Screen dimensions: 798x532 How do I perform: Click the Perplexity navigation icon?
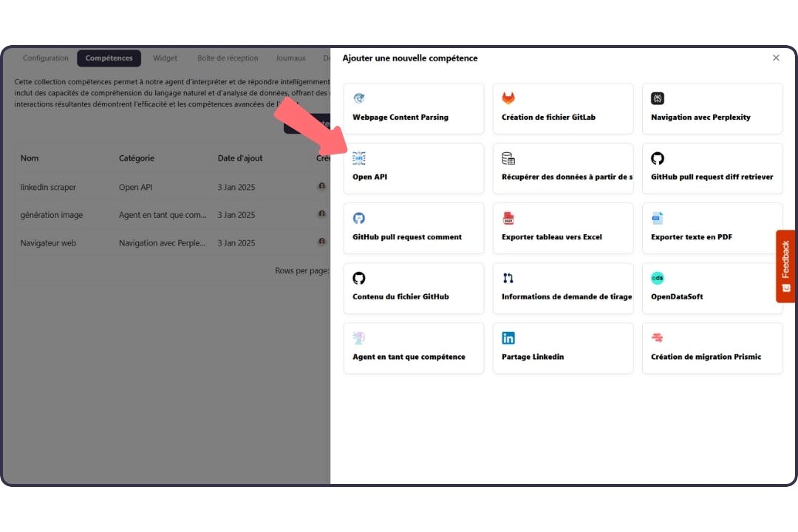coord(657,98)
